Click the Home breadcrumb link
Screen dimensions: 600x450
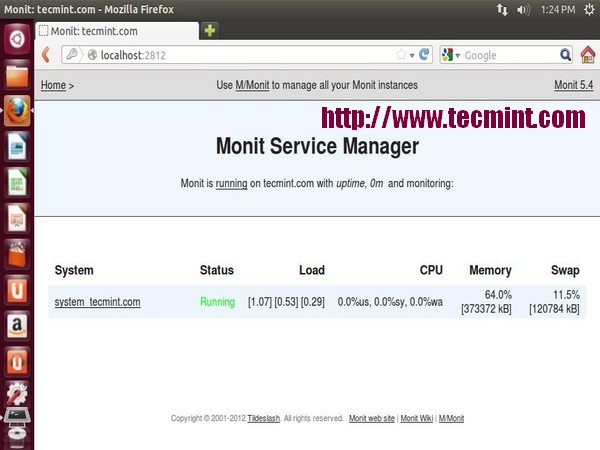(x=53, y=85)
